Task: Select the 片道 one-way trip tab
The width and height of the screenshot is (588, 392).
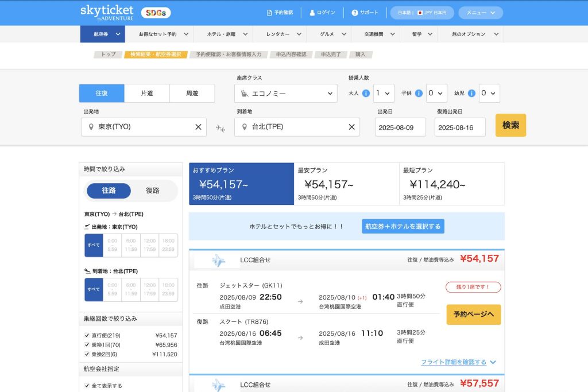Action: (147, 93)
